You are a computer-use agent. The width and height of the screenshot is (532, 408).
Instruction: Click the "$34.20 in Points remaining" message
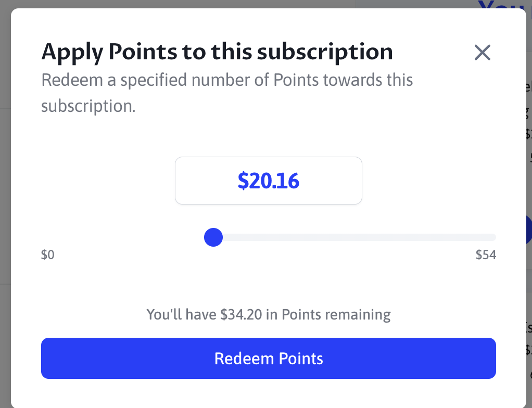point(269,314)
